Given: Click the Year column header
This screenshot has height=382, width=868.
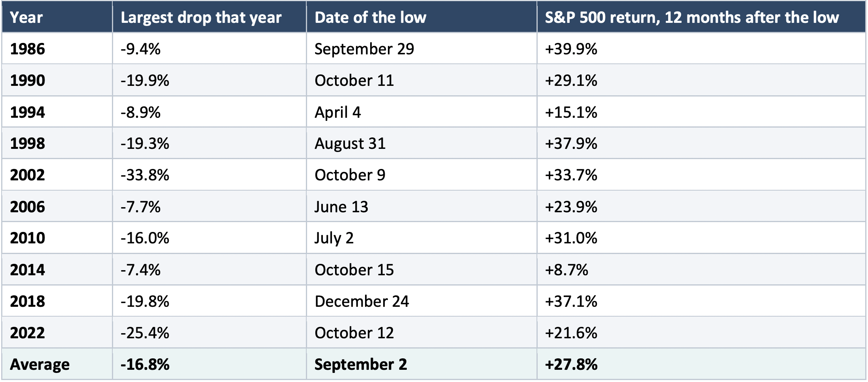Looking at the screenshot, I should pyautogui.click(x=57, y=17).
